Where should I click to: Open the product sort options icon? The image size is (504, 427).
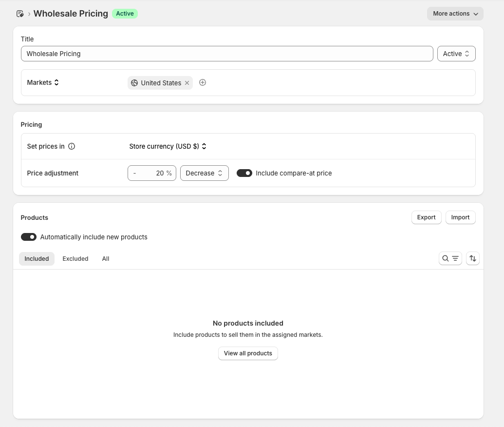click(472, 258)
